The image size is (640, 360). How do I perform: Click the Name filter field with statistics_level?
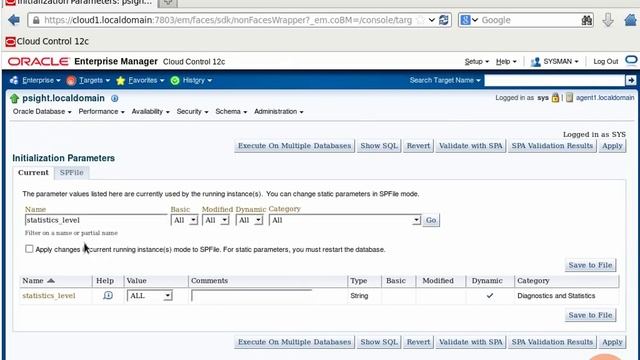96,220
